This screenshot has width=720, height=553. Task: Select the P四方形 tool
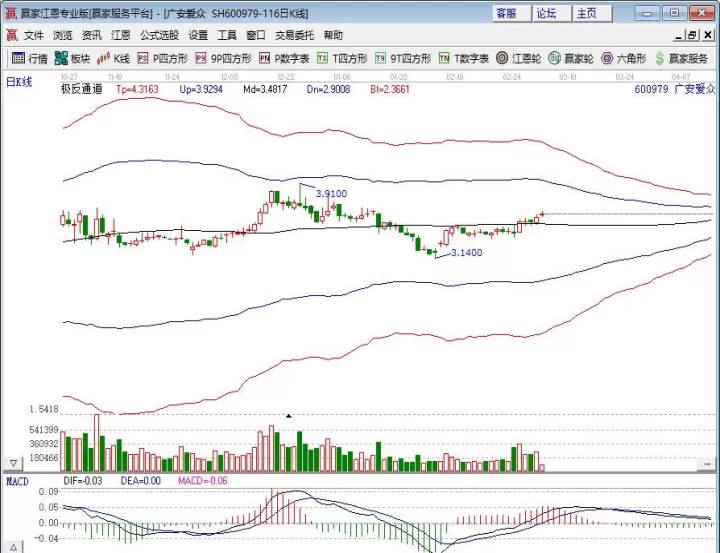point(163,58)
